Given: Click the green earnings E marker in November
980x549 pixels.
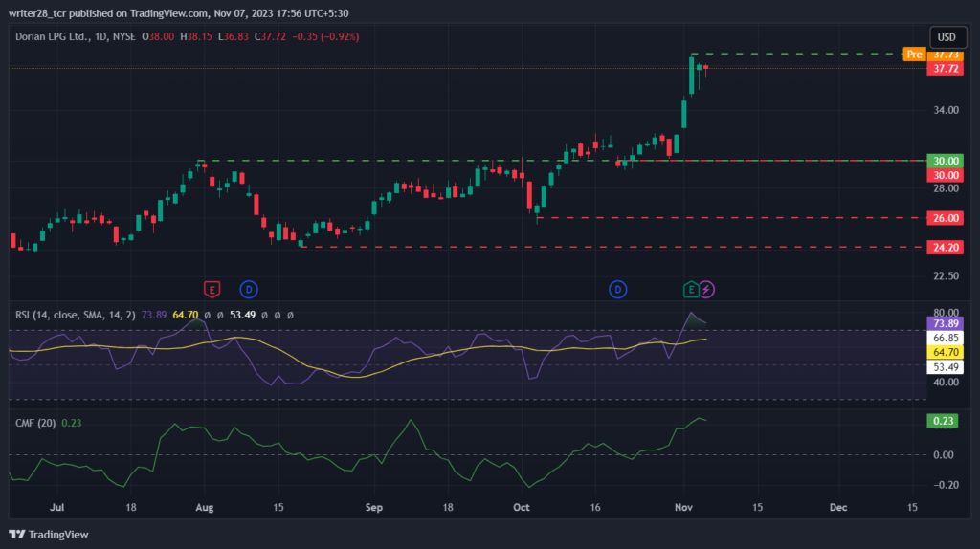Looking at the screenshot, I should pos(691,289).
